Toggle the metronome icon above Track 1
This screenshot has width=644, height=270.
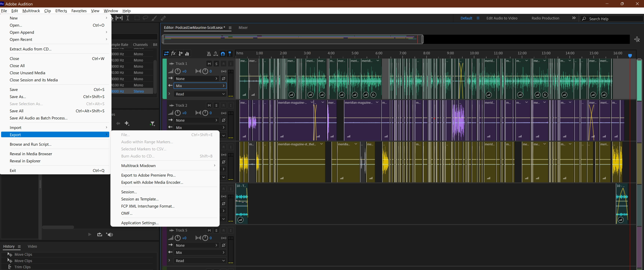click(x=209, y=54)
